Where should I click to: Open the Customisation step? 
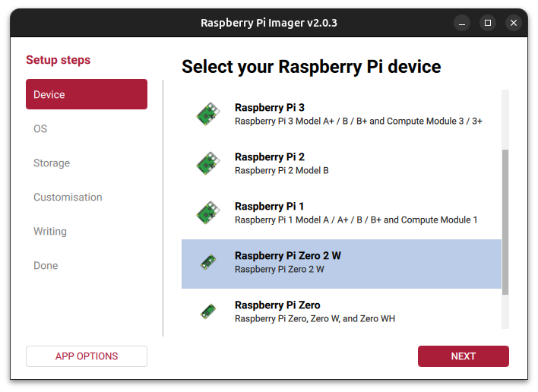pos(68,198)
